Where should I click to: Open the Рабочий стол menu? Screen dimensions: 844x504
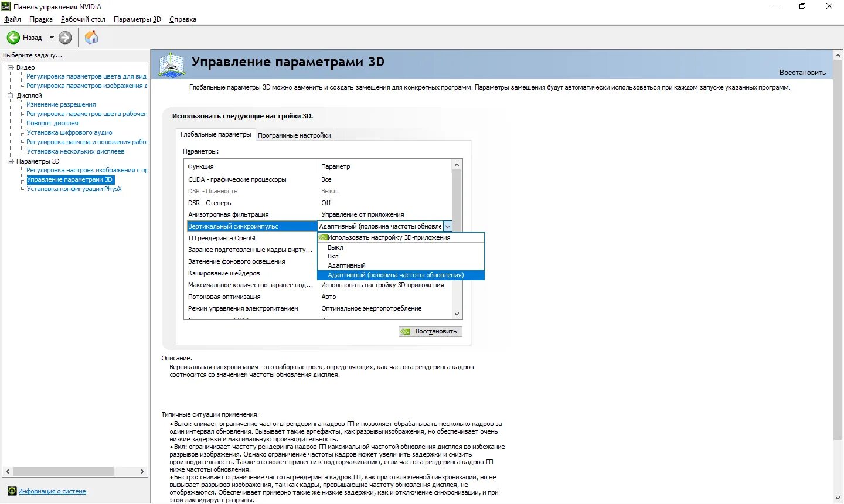[83, 19]
